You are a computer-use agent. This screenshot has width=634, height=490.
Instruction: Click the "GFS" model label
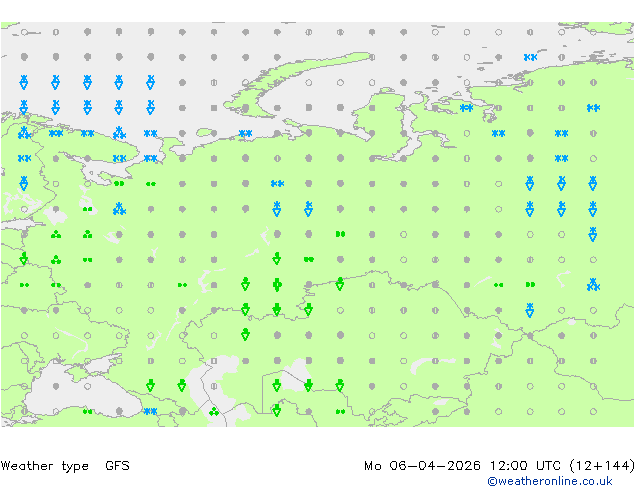coord(117,466)
